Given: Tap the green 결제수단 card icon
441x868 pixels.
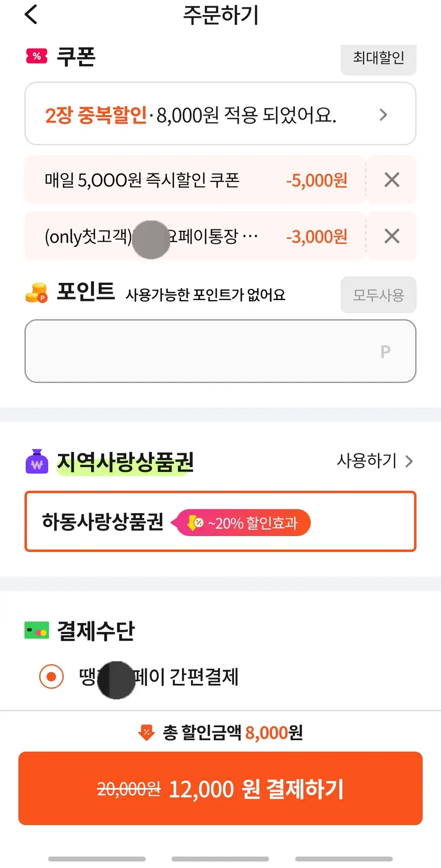Looking at the screenshot, I should (37, 630).
